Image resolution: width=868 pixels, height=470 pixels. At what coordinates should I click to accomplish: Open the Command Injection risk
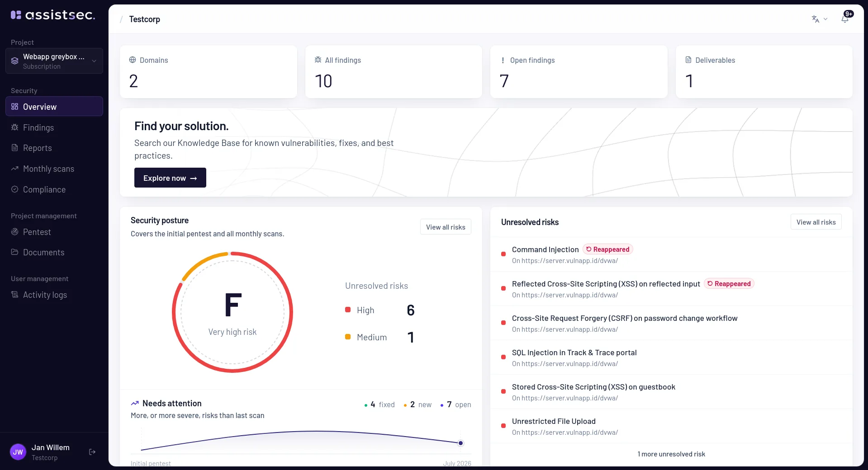[x=671, y=254]
